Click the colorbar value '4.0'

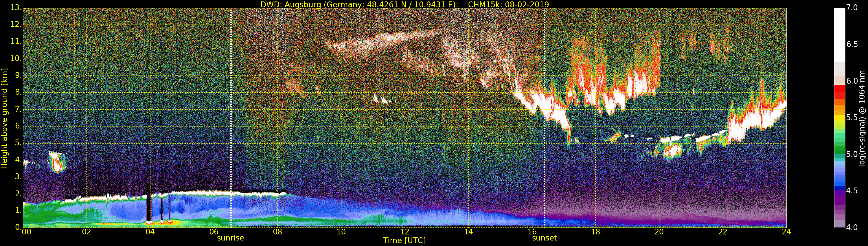(852, 227)
